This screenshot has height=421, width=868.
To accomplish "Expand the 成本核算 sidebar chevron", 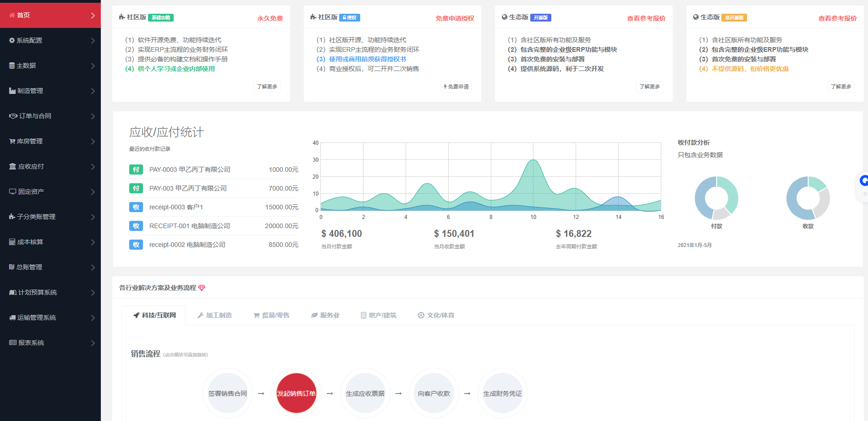I will tap(93, 242).
